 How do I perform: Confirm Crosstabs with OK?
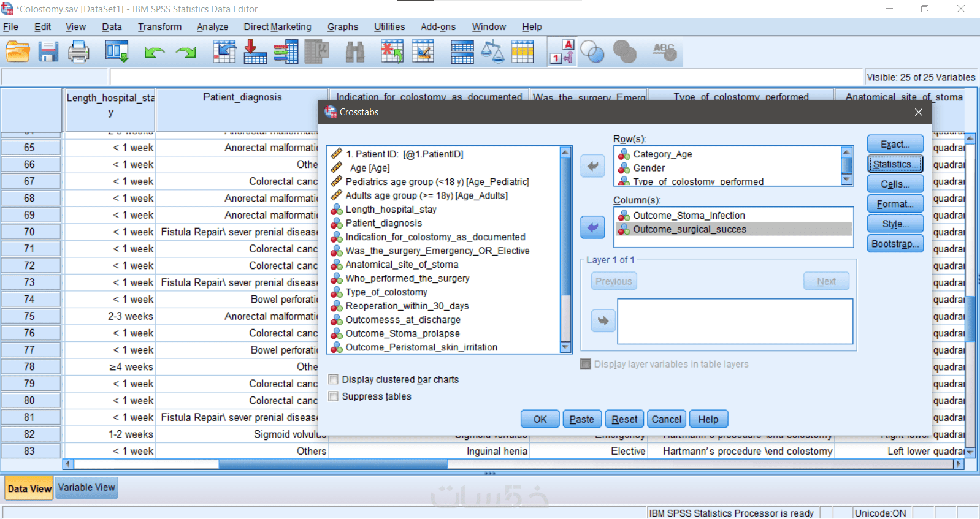pos(540,419)
